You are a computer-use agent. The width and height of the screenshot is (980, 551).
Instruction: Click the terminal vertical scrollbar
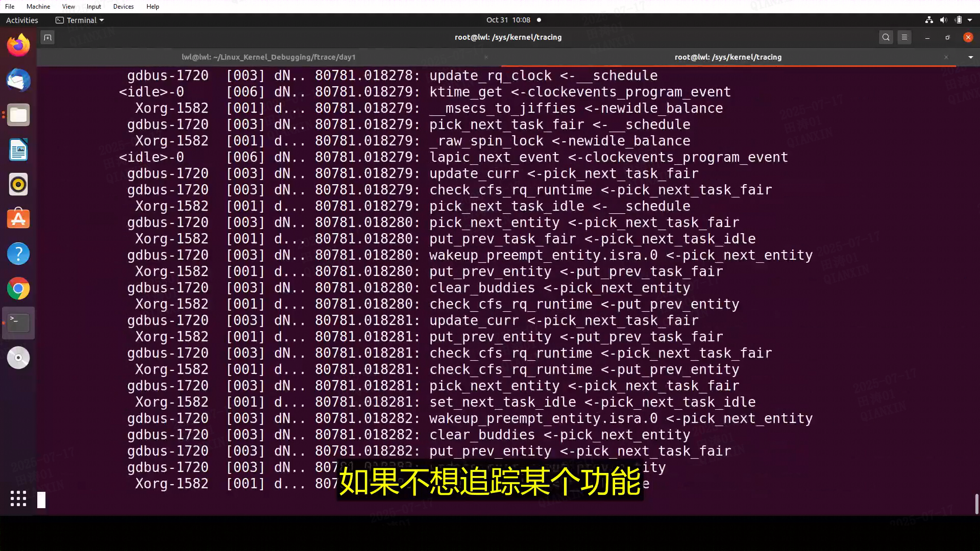coord(976,504)
